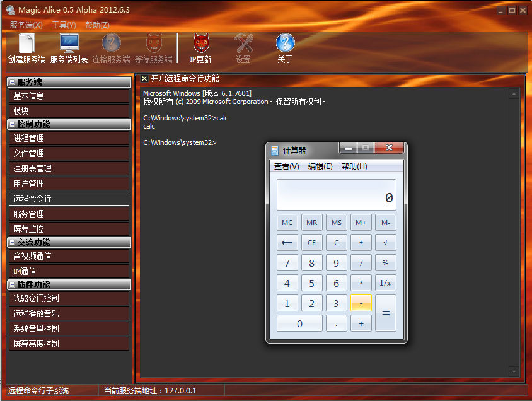
Task: Click calculator 1/x reciprocal button
Action: click(386, 283)
